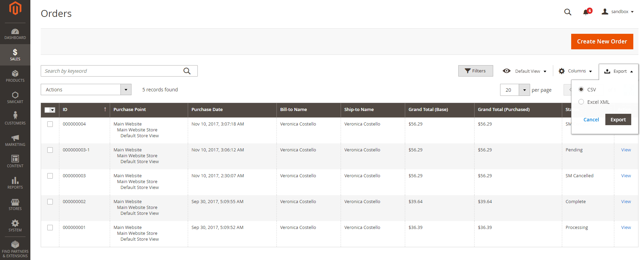
Task: Click the Filters button
Action: point(476,71)
